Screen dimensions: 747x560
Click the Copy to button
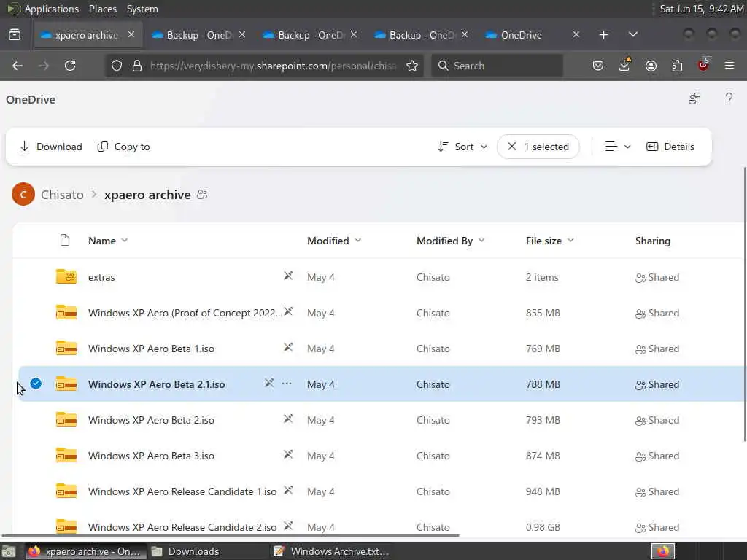click(x=123, y=147)
